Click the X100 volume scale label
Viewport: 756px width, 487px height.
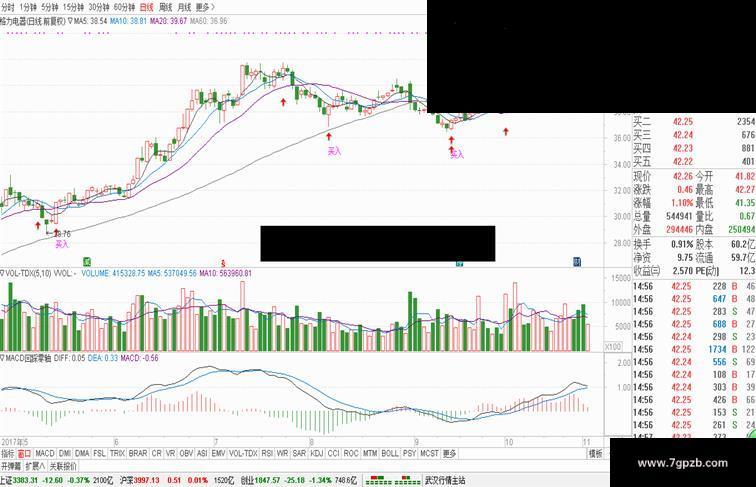[613, 347]
